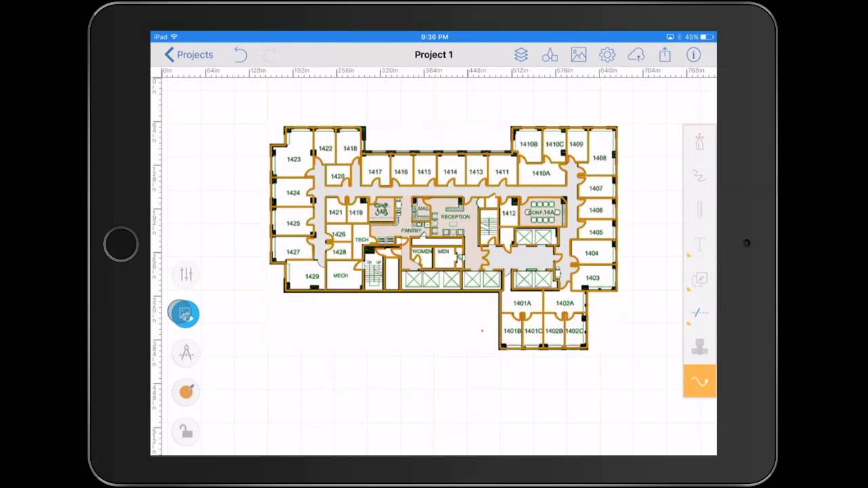Viewport: 868px width, 488px height.
Task: Select the TECH room label
Action: pyautogui.click(x=361, y=240)
